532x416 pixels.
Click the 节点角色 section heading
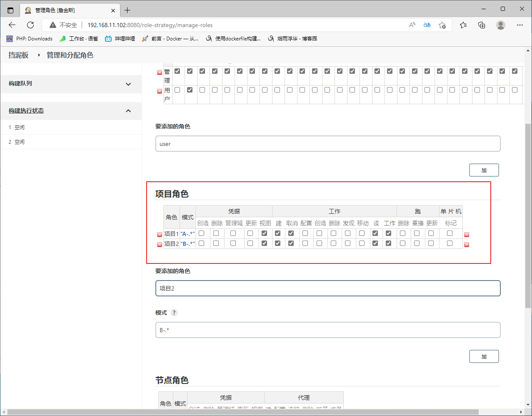172,380
